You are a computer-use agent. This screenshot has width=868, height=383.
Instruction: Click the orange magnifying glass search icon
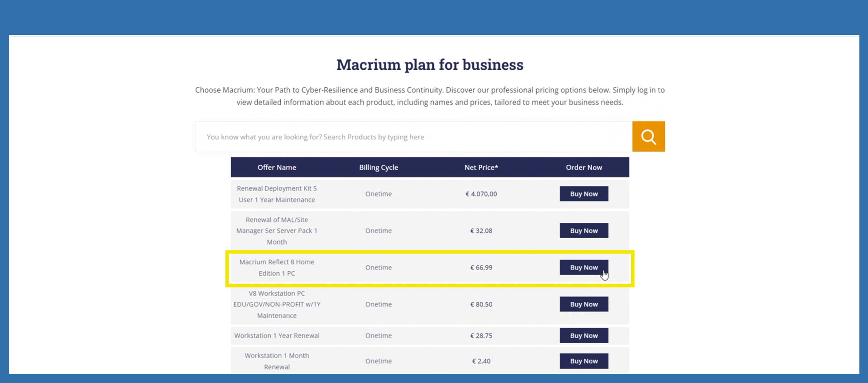648,137
